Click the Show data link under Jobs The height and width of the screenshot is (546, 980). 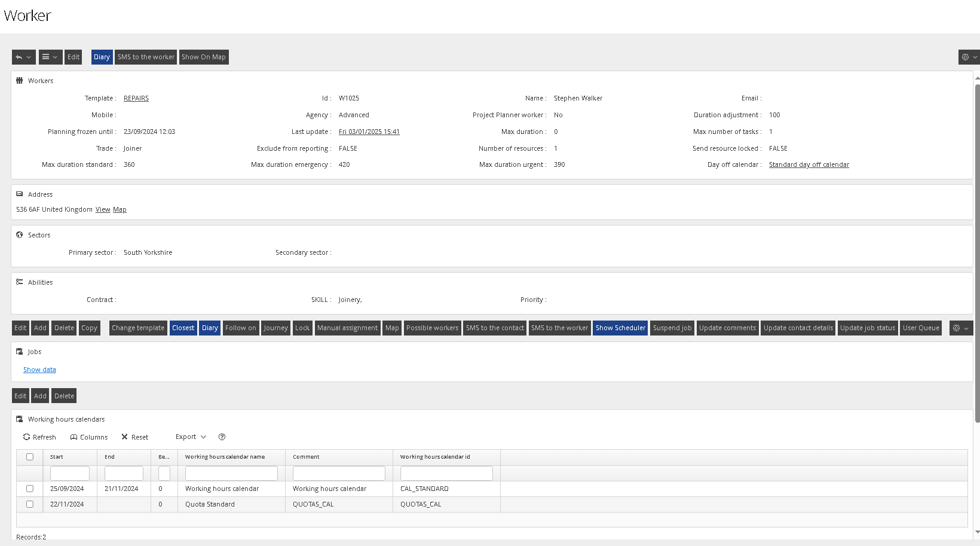[39, 370]
